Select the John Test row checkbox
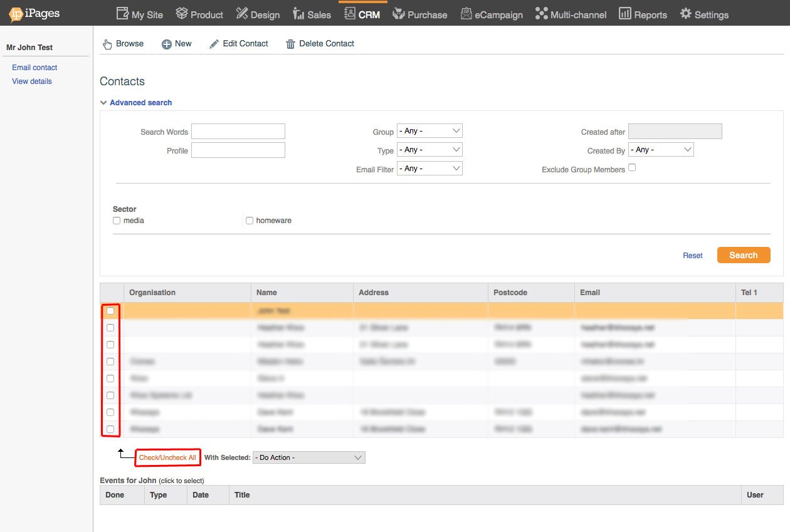Screen dimensions: 790x532 pyautogui.click(x=110, y=311)
